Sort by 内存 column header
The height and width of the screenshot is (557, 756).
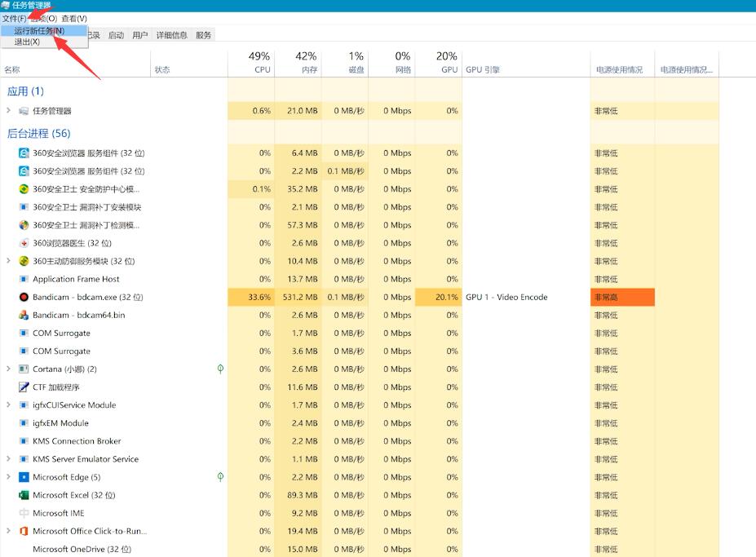(298, 63)
